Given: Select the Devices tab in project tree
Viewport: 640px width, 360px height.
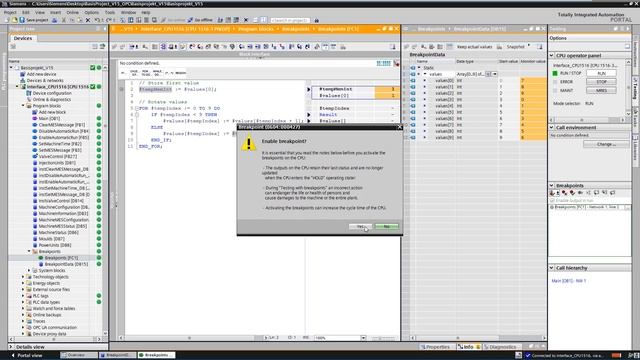Looking at the screenshot, I should click(23, 38).
